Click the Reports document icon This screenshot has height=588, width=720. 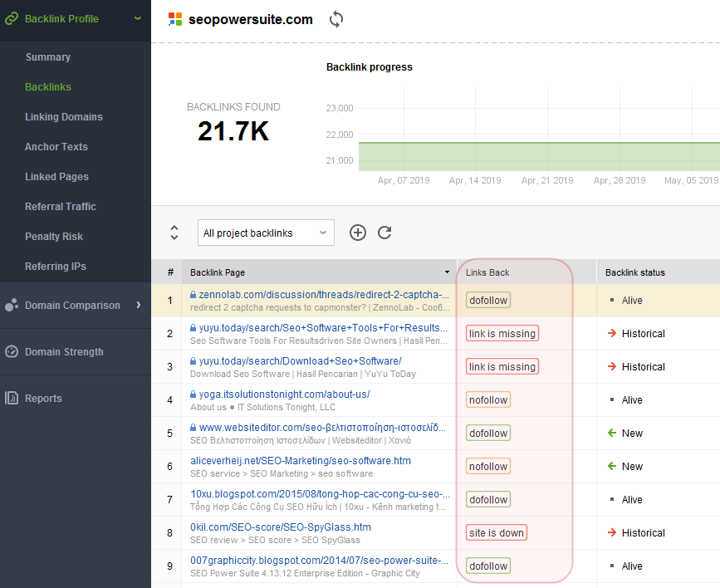[12, 398]
